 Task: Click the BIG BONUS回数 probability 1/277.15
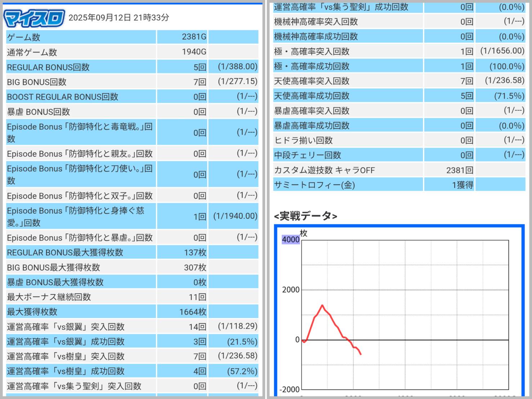tap(237, 81)
